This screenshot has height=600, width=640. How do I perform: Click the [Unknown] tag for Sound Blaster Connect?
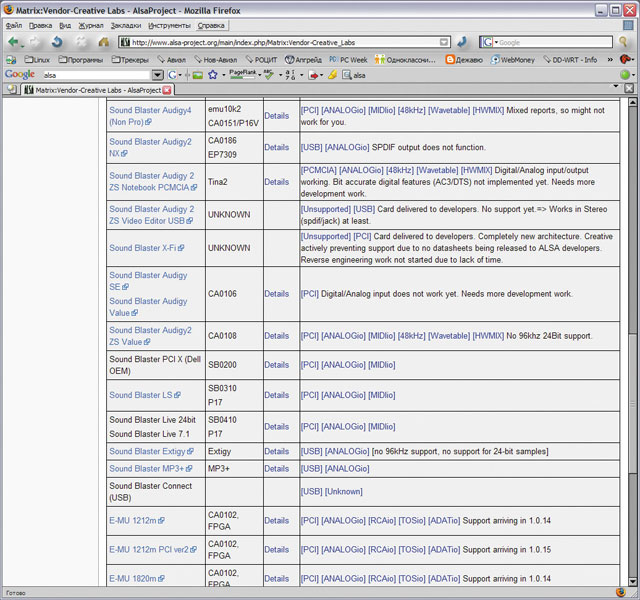click(x=343, y=491)
